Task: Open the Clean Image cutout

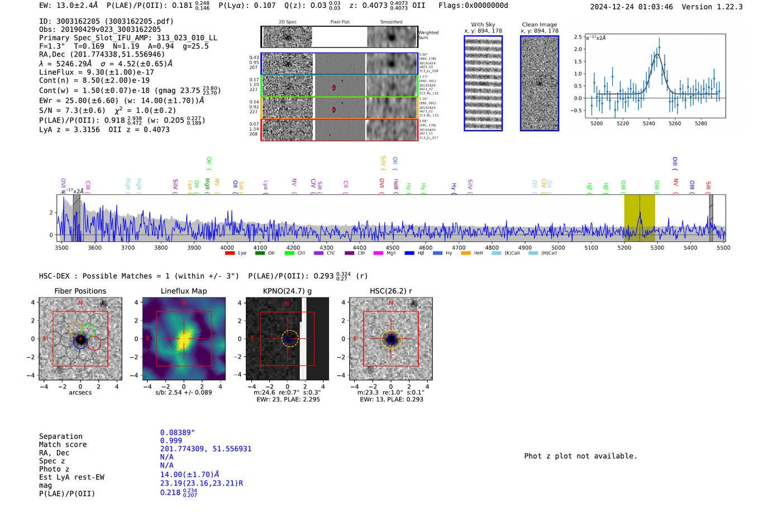Action: click(x=540, y=83)
